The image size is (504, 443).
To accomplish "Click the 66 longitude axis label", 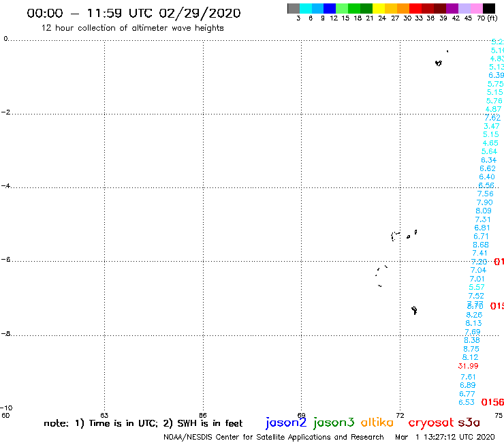I will coord(203,415).
